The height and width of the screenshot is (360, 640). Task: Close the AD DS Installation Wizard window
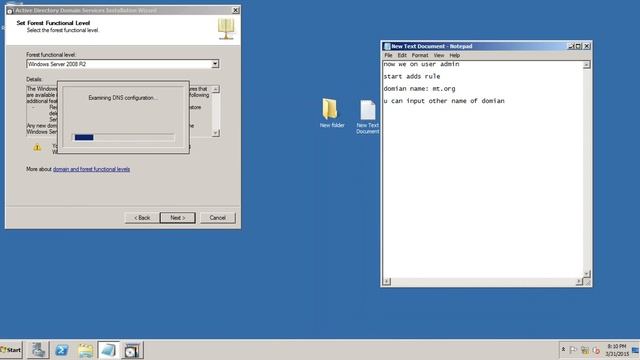click(x=236, y=10)
